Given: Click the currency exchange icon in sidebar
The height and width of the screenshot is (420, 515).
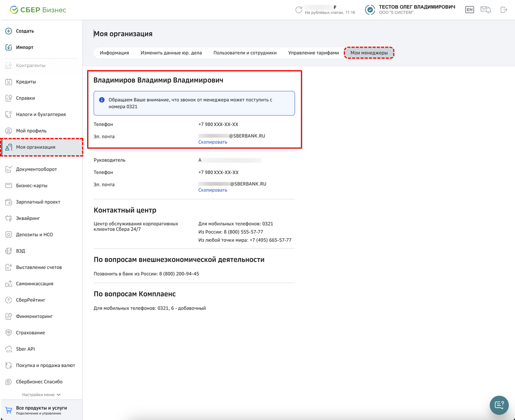Looking at the screenshot, I should (x=9, y=365).
